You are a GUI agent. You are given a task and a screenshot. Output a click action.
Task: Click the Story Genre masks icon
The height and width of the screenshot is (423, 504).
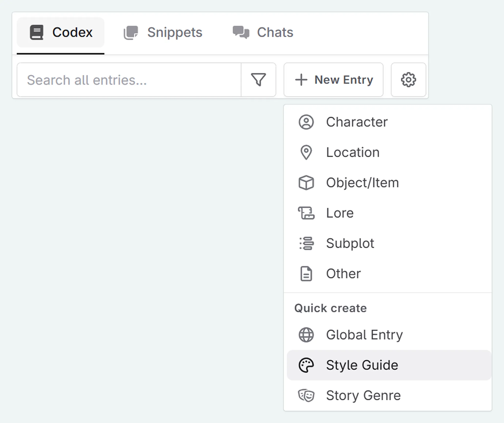(306, 395)
